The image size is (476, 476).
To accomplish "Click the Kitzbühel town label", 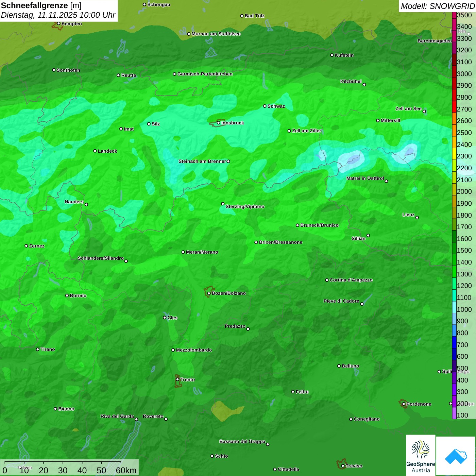I will [351, 81].
